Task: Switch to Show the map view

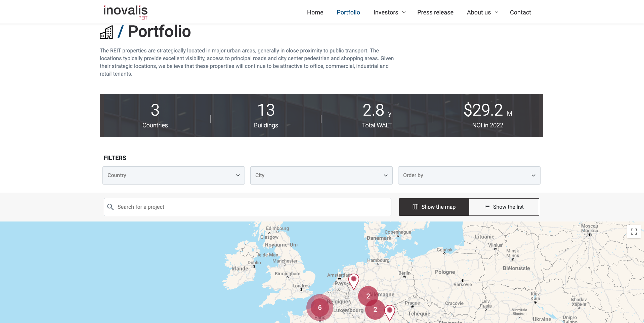Action: (x=434, y=207)
